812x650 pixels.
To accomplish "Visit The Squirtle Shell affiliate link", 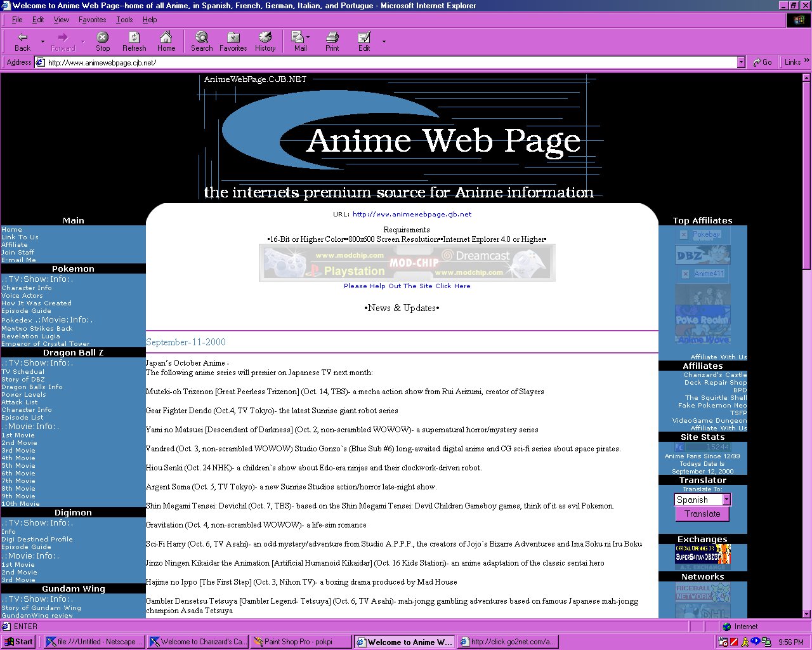I will click(716, 398).
